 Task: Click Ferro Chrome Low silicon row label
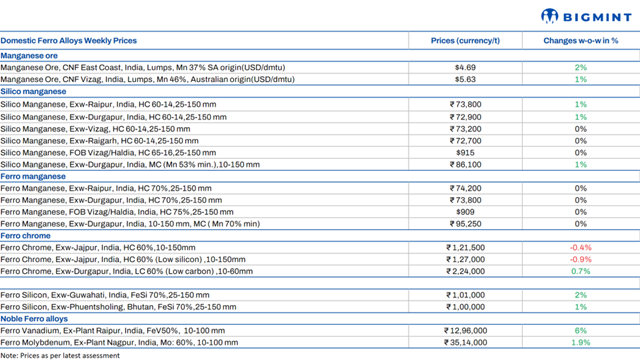[x=123, y=259]
